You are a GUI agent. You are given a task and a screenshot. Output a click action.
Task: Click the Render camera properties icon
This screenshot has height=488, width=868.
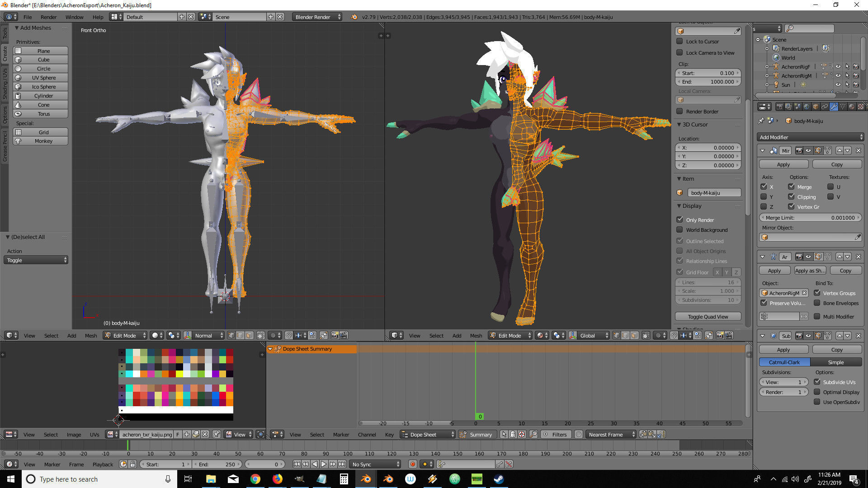click(x=780, y=107)
